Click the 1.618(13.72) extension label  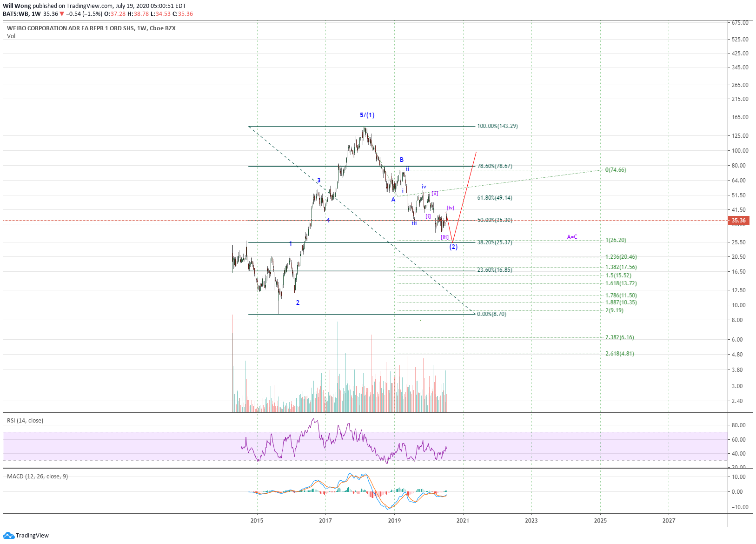621,283
